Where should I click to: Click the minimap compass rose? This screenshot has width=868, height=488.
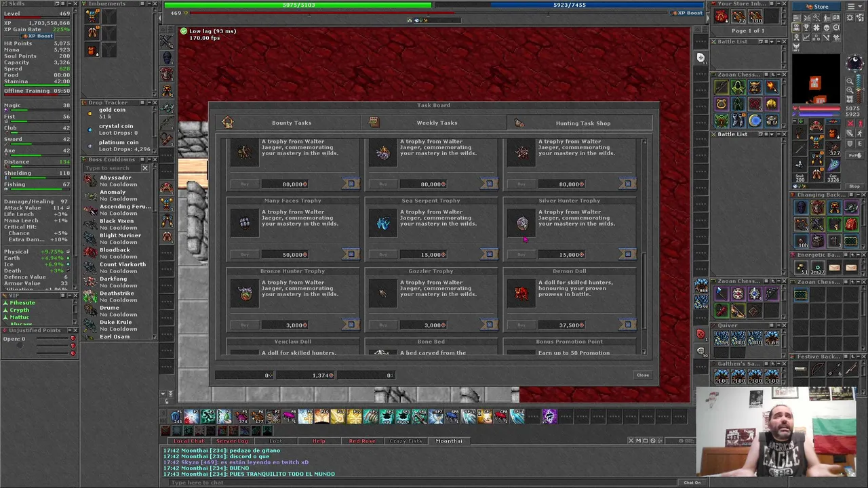(854, 63)
